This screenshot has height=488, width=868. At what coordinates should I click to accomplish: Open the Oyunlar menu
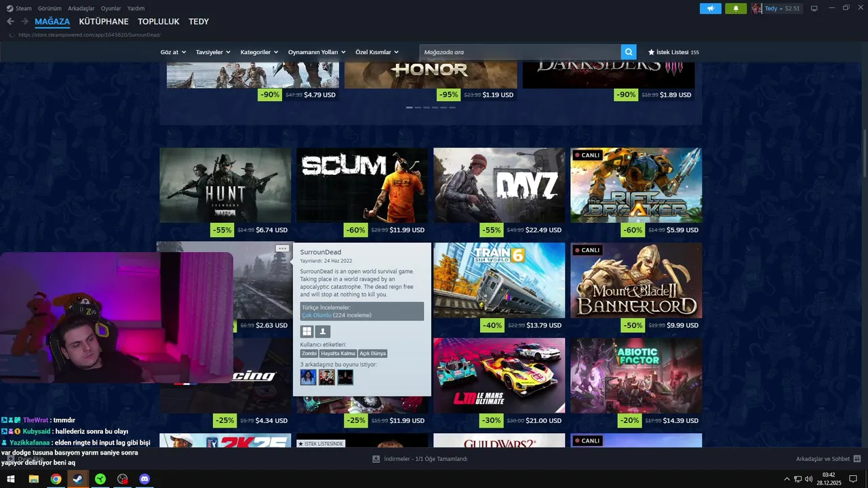pyautogui.click(x=111, y=8)
